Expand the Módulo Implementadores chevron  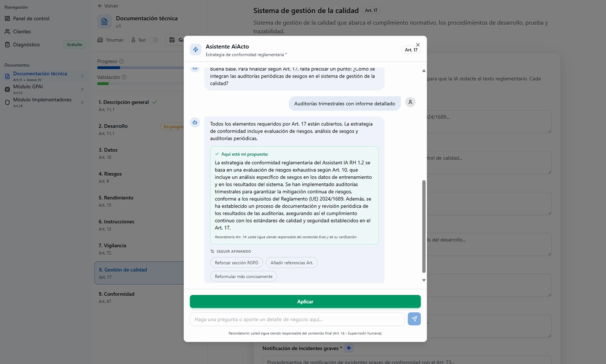pos(82,101)
